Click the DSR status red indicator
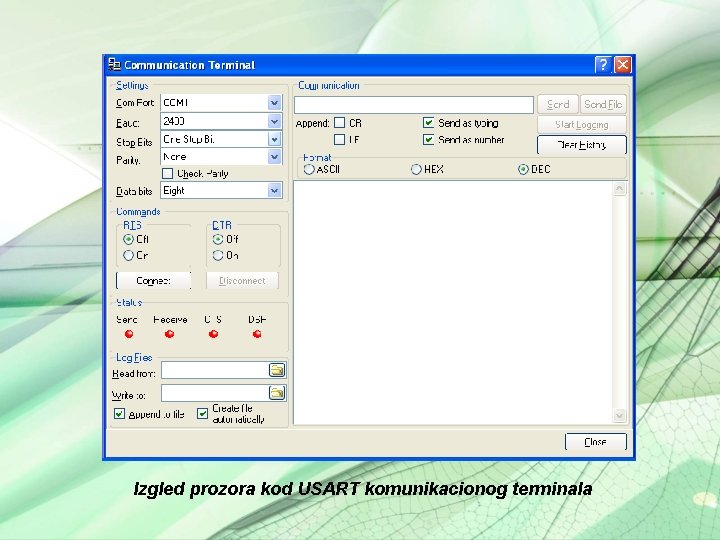720x540 pixels. tap(257, 334)
